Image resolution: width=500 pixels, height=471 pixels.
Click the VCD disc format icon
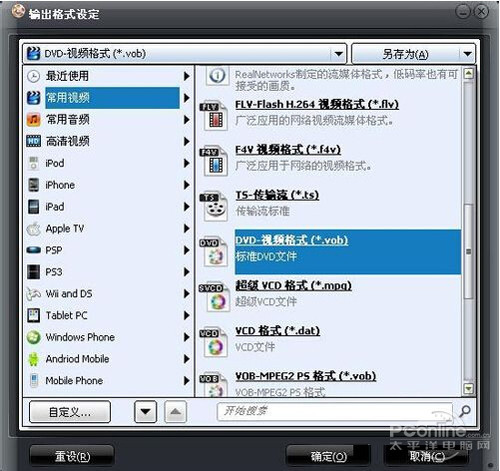coord(214,342)
